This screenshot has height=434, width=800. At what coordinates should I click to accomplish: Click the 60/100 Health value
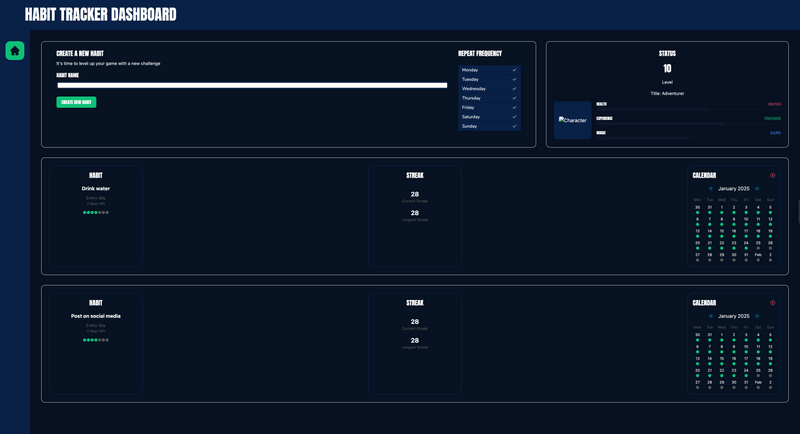(x=774, y=104)
